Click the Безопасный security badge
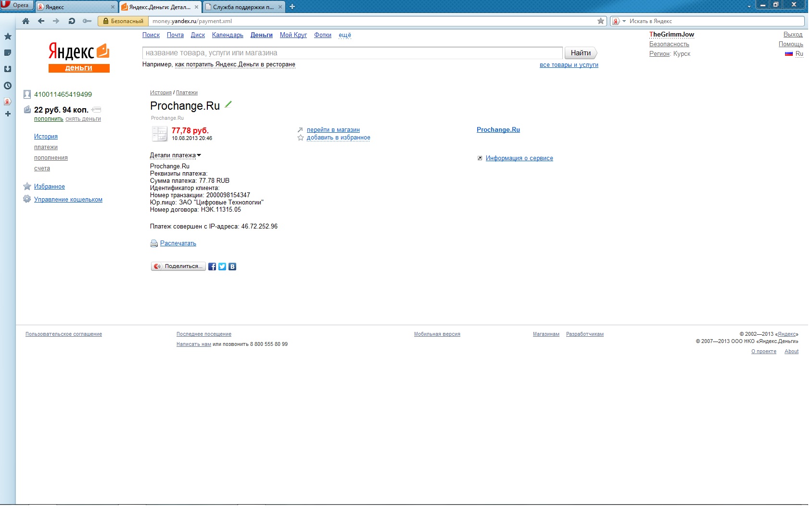 point(123,21)
